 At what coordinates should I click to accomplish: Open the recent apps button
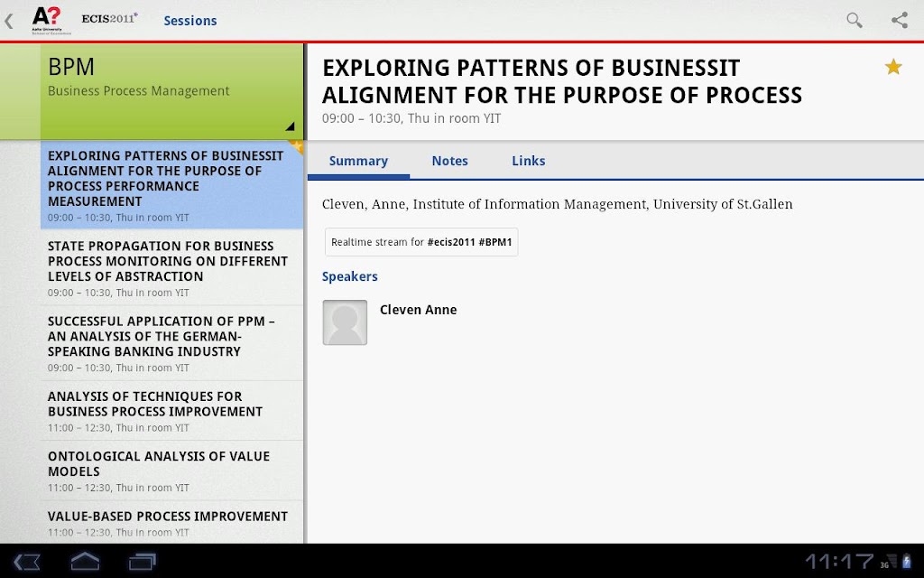pos(143,562)
